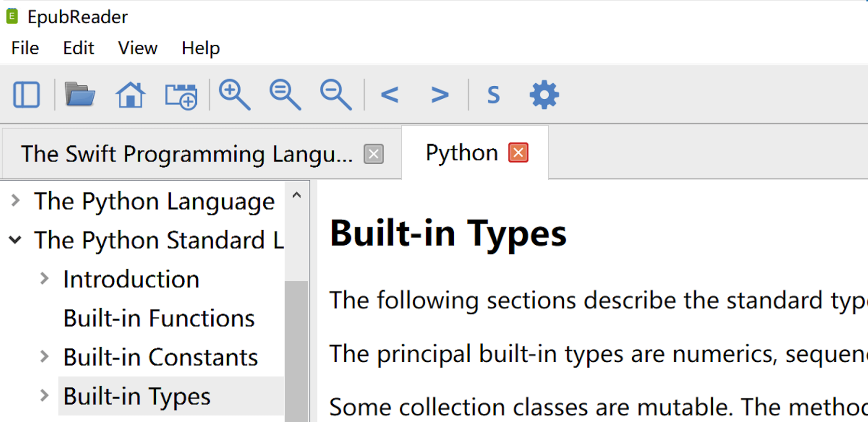
Task: Open the Help menu
Action: coord(201,48)
